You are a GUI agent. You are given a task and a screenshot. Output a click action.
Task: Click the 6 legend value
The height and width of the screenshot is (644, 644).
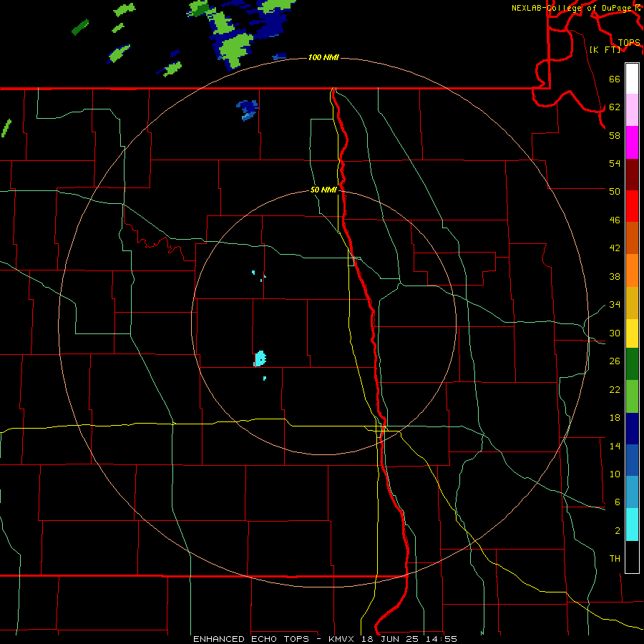click(x=617, y=502)
